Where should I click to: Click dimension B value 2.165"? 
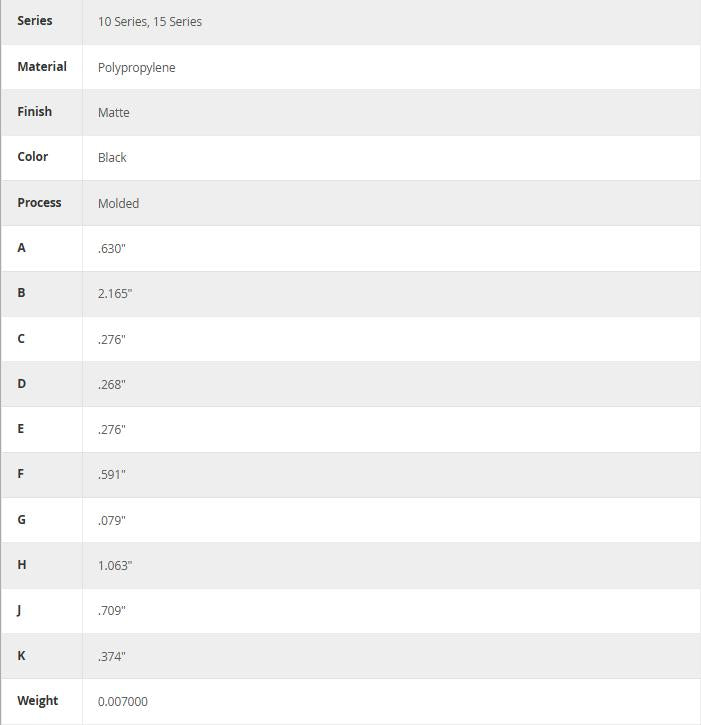(115, 294)
